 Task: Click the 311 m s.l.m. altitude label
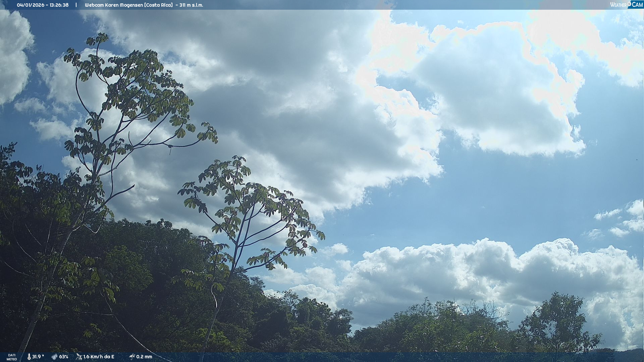point(191,5)
